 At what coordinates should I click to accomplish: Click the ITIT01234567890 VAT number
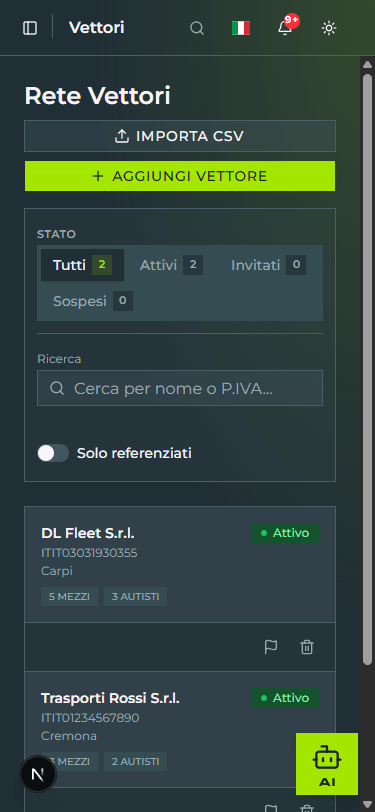pos(90,718)
